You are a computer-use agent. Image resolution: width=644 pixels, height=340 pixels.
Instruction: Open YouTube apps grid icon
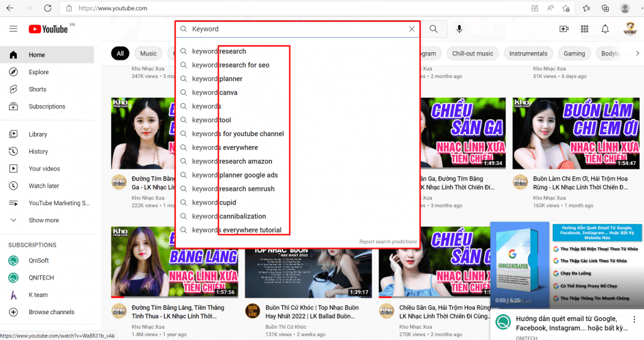click(584, 29)
